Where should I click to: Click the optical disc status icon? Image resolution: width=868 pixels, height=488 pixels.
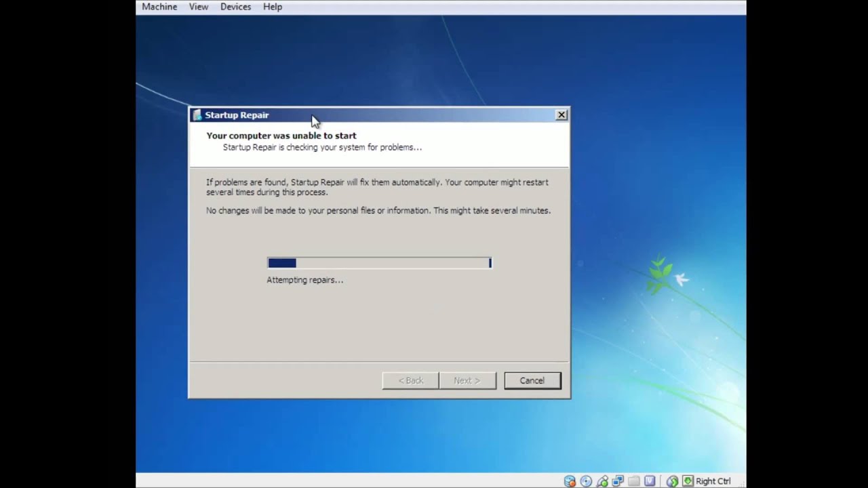pos(586,481)
